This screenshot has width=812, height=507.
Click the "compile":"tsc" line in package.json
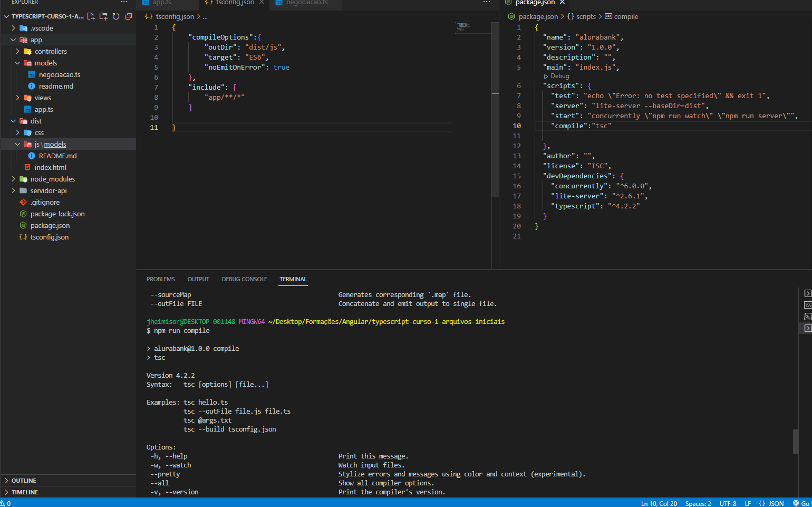pyautogui.click(x=581, y=126)
